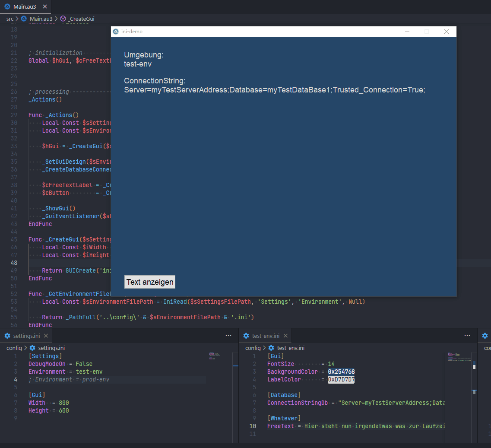
Task: Switch to the settings.ini tab
Action: (26, 336)
